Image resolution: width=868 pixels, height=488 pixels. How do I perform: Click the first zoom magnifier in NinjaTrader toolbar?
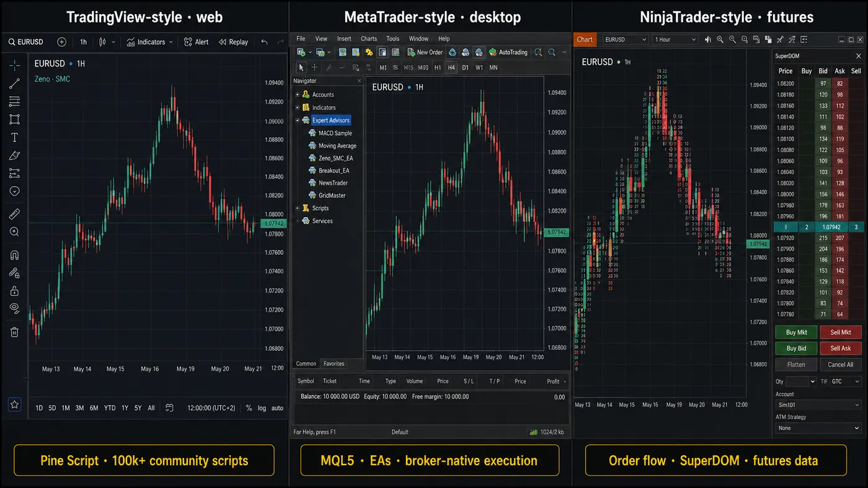[x=720, y=40]
